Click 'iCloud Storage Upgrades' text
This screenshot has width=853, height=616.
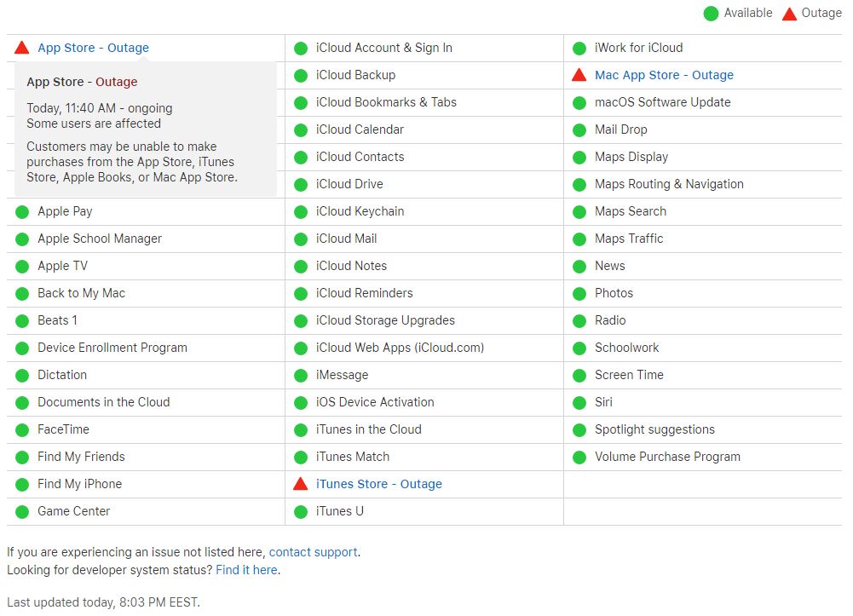385,320
